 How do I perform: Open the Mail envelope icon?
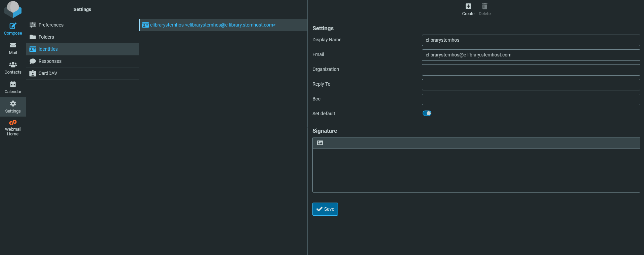[x=13, y=45]
